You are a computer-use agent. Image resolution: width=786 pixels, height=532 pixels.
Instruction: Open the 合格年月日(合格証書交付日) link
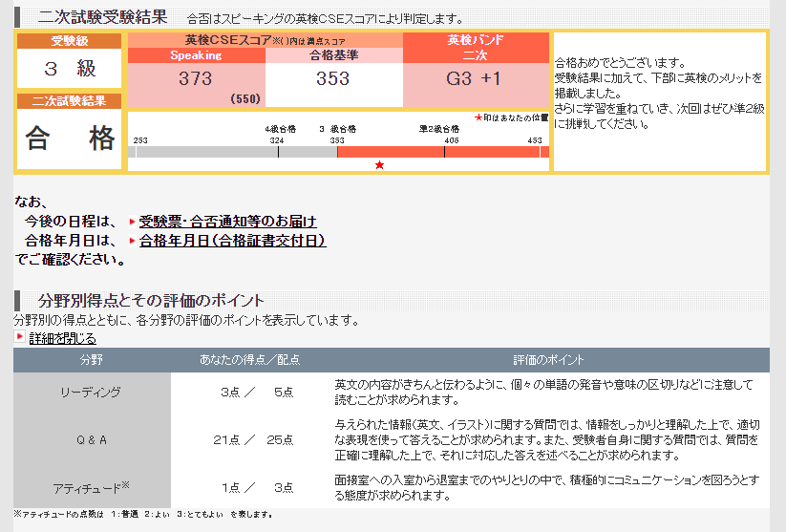[232, 241]
